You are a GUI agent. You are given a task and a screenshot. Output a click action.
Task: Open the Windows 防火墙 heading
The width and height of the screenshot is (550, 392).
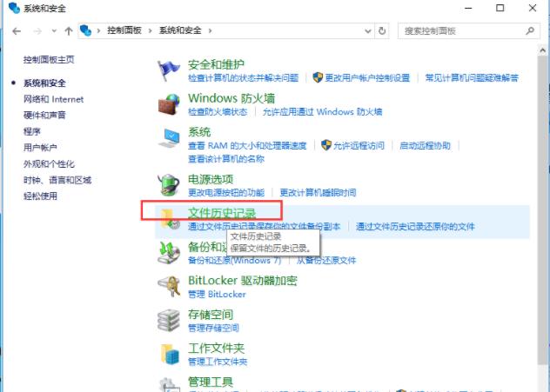coord(231,98)
